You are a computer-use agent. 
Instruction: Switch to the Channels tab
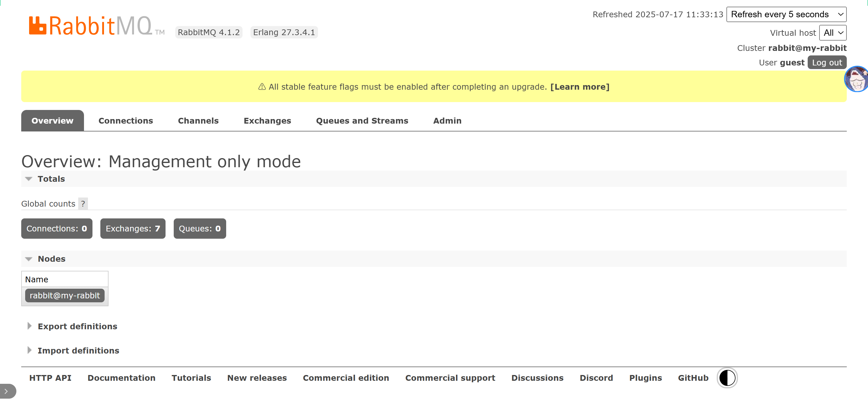(198, 121)
